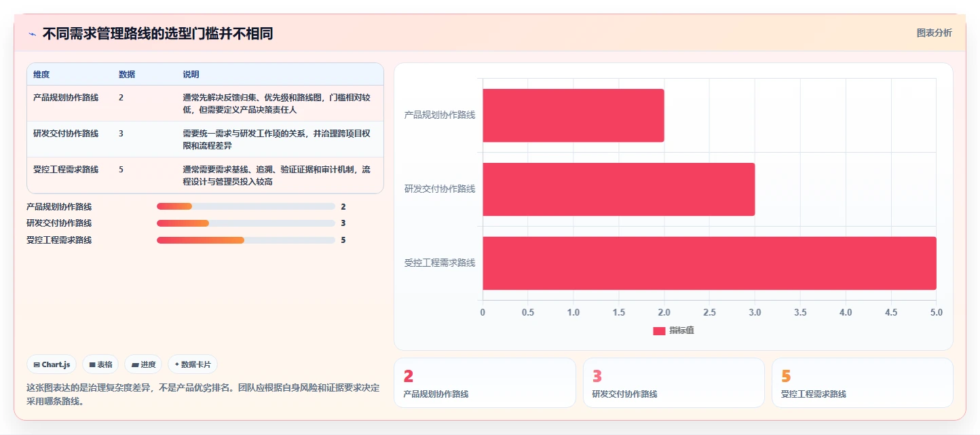The image size is (980, 435).
Task: Click the 产品规划协作路线 chart bar
Action: tap(573, 115)
